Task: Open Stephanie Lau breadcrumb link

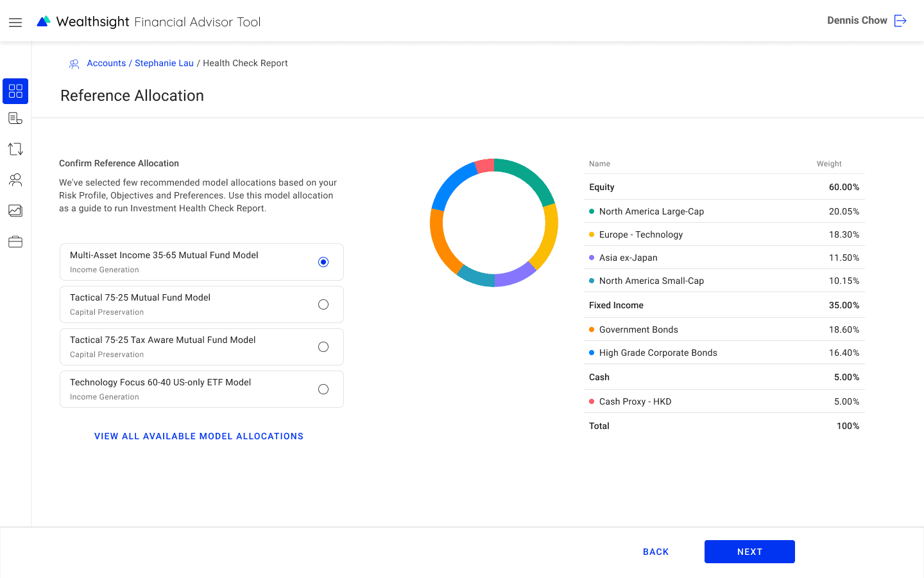Action: (164, 63)
